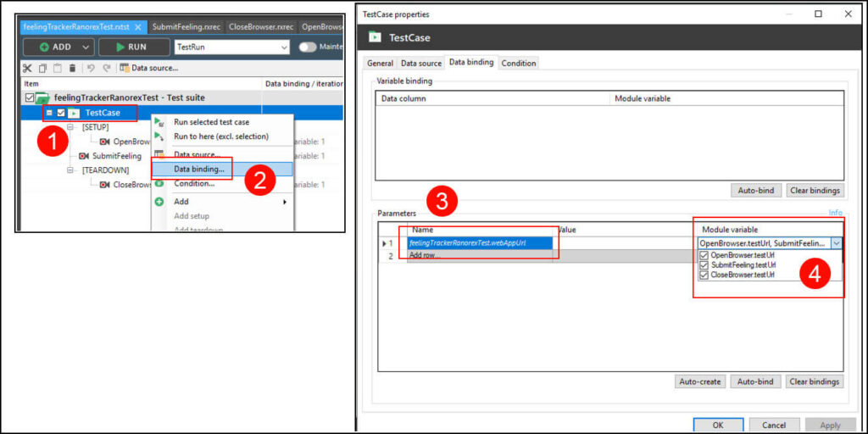868x434 pixels.
Task: Open the Info link in Parameters
Action: [x=835, y=212]
